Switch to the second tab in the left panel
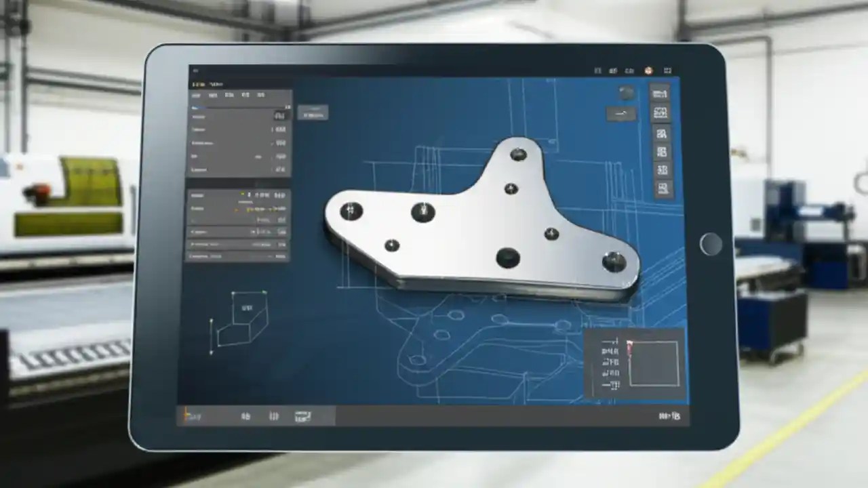868x488 pixels. pos(213,95)
